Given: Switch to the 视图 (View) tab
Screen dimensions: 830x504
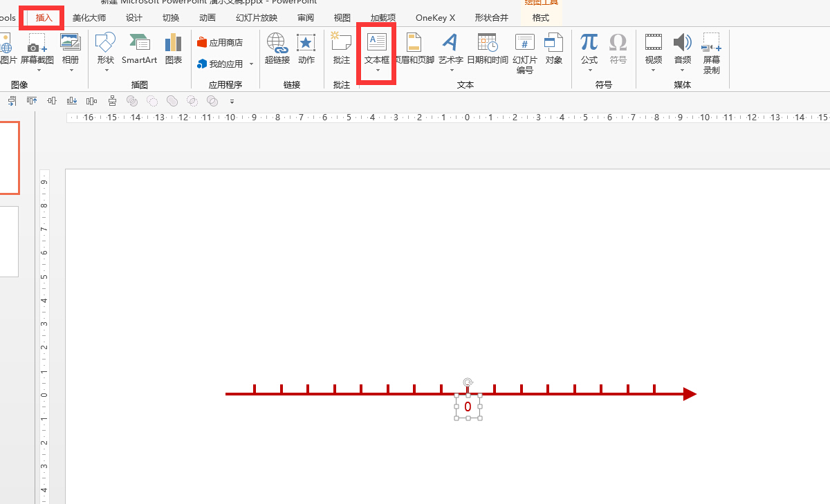Looking at the screenshot, I should coord(342,18).
